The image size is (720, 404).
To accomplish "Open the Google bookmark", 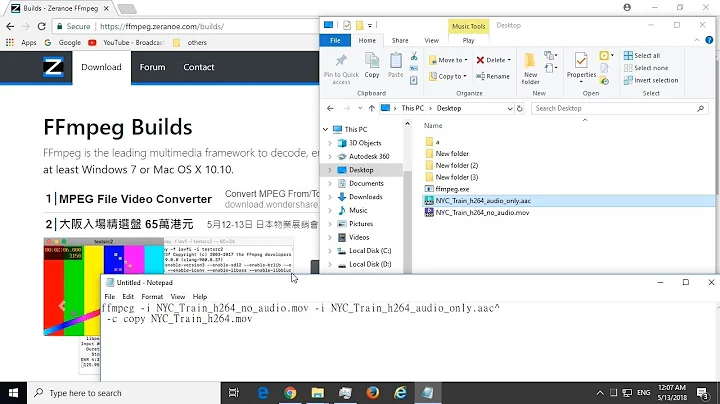I will [x=63, y=42].
